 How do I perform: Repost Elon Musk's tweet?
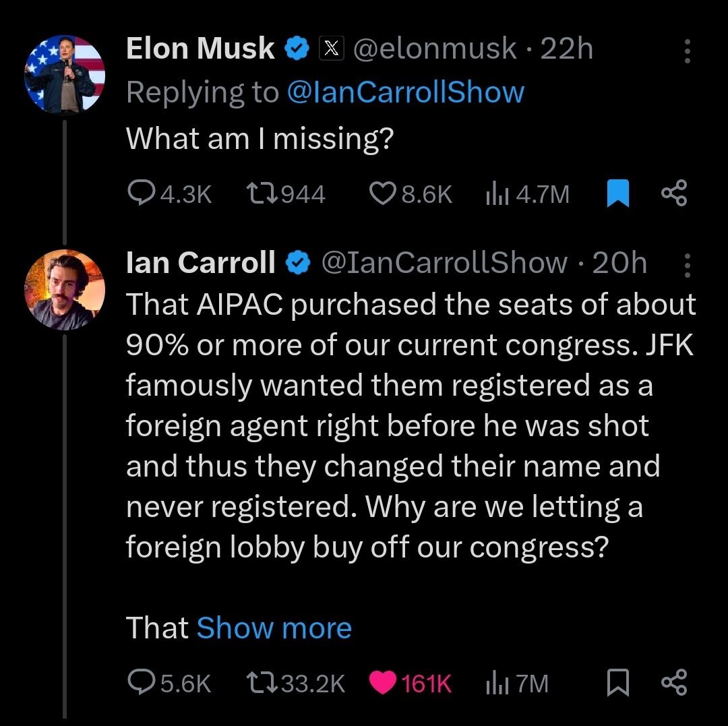[286, 193]
